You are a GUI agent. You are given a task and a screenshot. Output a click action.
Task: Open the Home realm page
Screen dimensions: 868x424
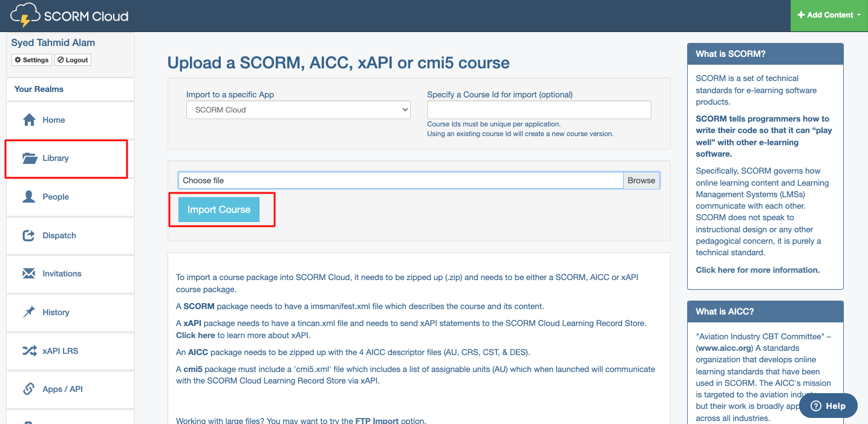(x=70, y=120)
